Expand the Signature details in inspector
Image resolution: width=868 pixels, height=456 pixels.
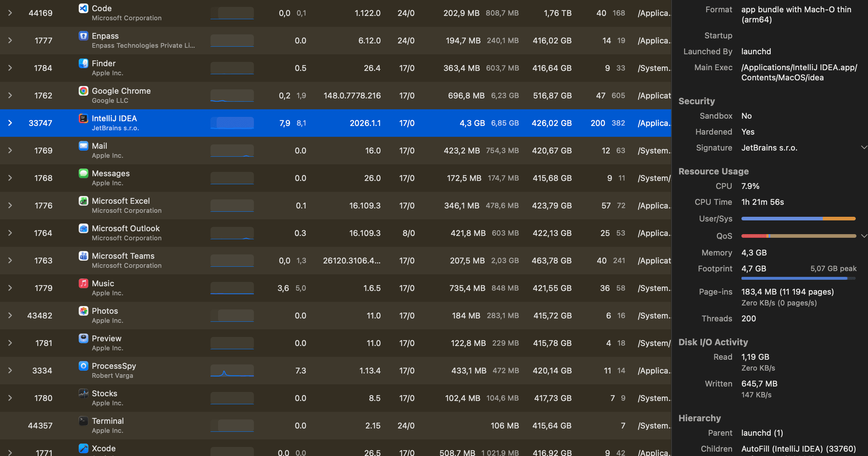(x=864, y=148)
